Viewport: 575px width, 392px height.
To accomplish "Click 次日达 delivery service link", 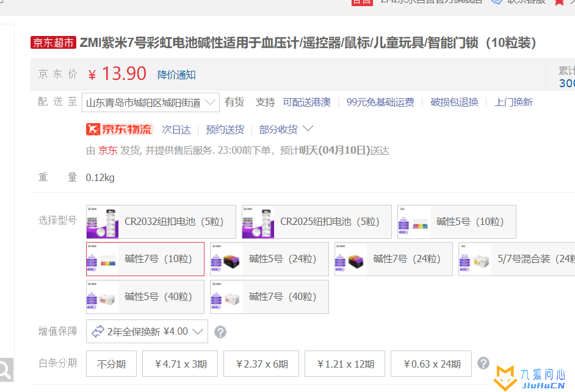I will pyautogui.click(x=176, y=130).
